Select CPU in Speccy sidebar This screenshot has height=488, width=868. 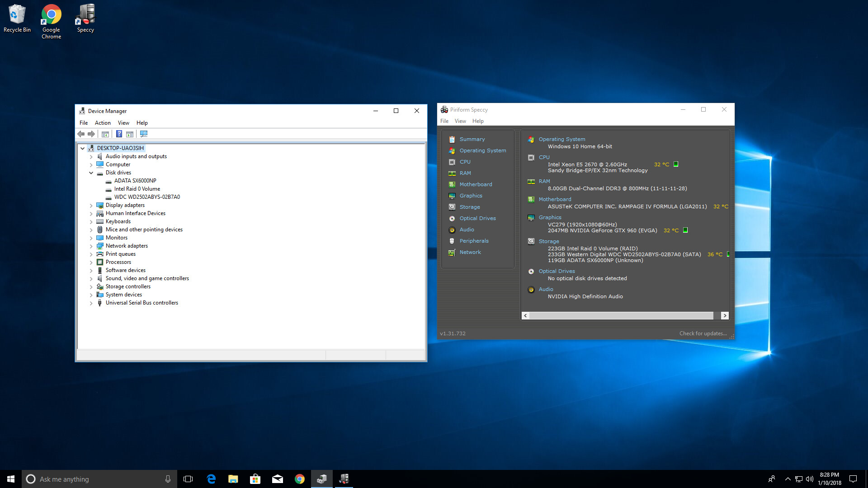point(465,162)
